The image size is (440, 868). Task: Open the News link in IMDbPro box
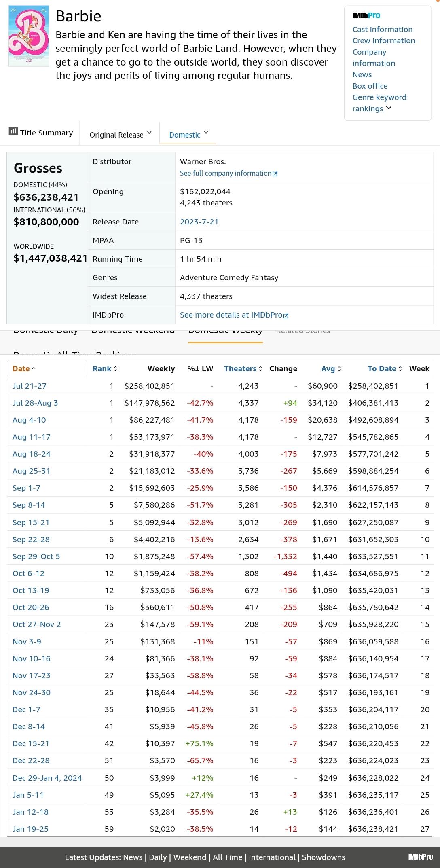coord(362,74)
